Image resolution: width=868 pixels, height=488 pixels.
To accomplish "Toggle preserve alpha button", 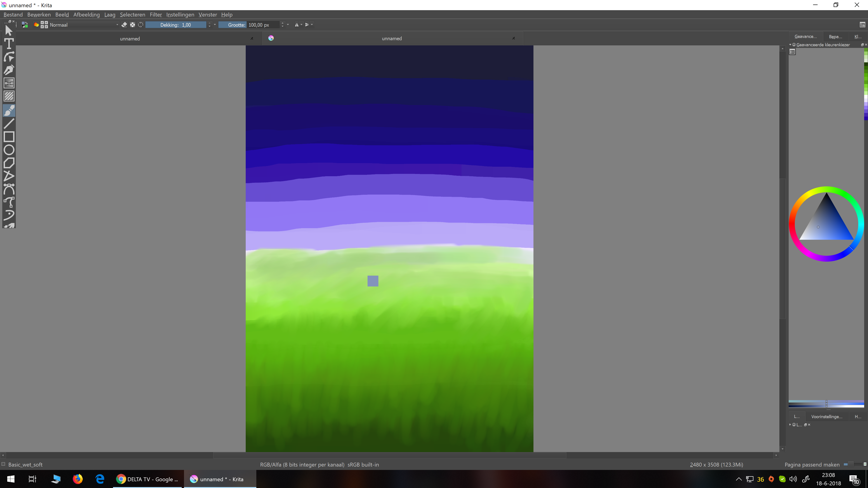I will (x=132, y=25).
